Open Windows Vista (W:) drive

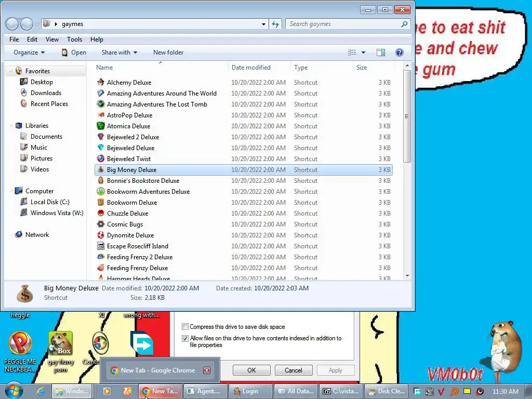pyautogui.click(x=57, y=212)
